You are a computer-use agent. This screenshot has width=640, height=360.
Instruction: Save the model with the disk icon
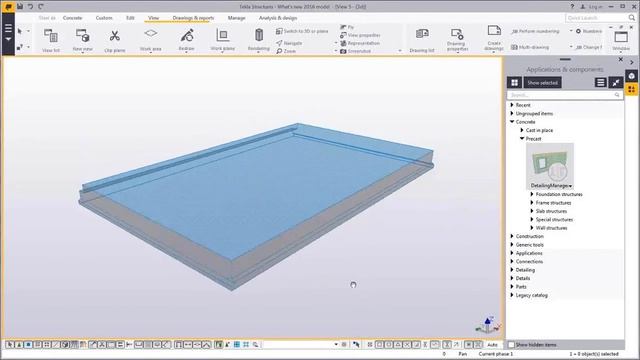click(x=20, y=7)
